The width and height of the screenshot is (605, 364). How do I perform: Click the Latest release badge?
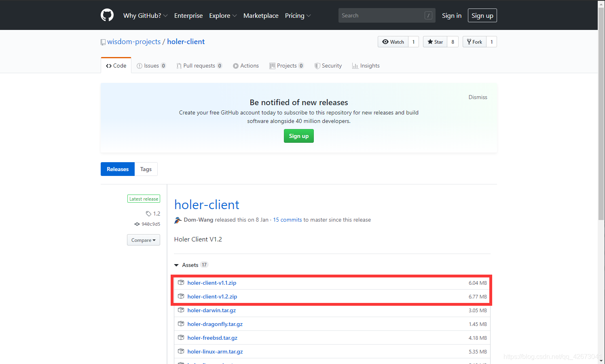144,199
